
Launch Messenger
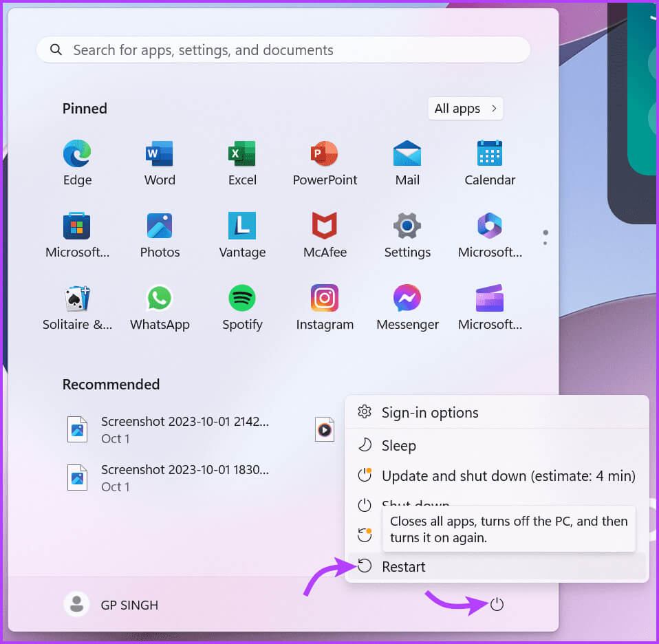click(407, 307)
